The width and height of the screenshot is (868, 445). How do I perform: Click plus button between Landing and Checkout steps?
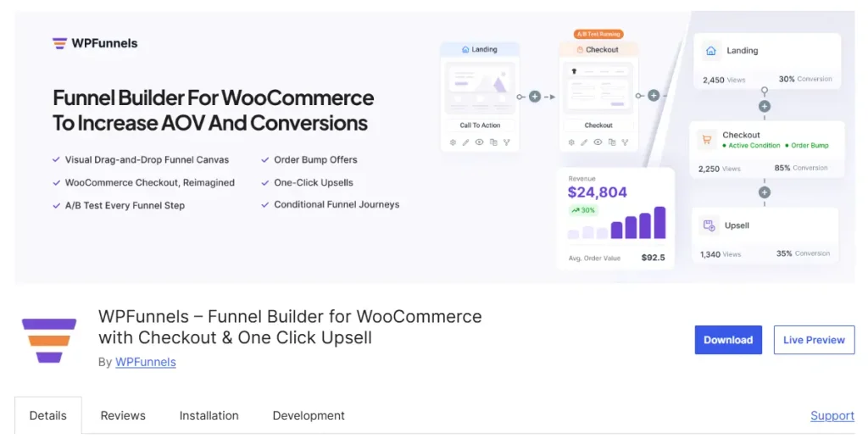coord(535,97)
